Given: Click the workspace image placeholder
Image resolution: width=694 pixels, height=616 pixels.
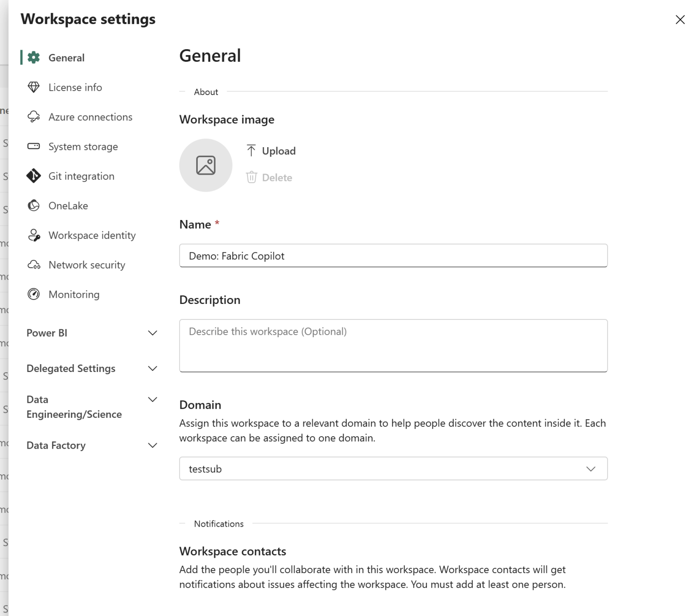Looking at the screenshot, I should (206, 165).
